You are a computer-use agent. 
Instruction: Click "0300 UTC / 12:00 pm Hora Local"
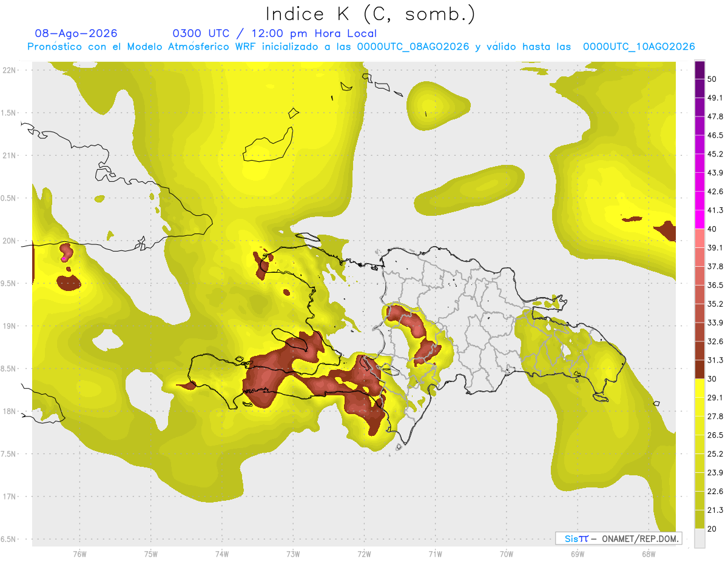[x=274, y=34]
